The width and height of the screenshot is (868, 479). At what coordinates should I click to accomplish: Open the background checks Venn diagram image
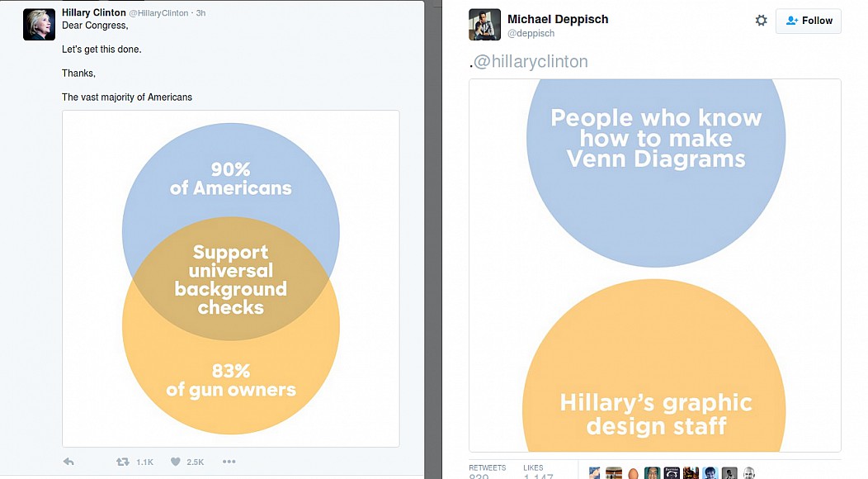pos(231,279)
